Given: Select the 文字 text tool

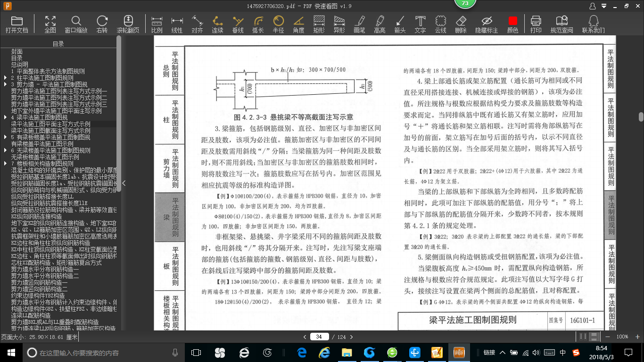Looking at the screenshot, I should (x=419, y=23).
